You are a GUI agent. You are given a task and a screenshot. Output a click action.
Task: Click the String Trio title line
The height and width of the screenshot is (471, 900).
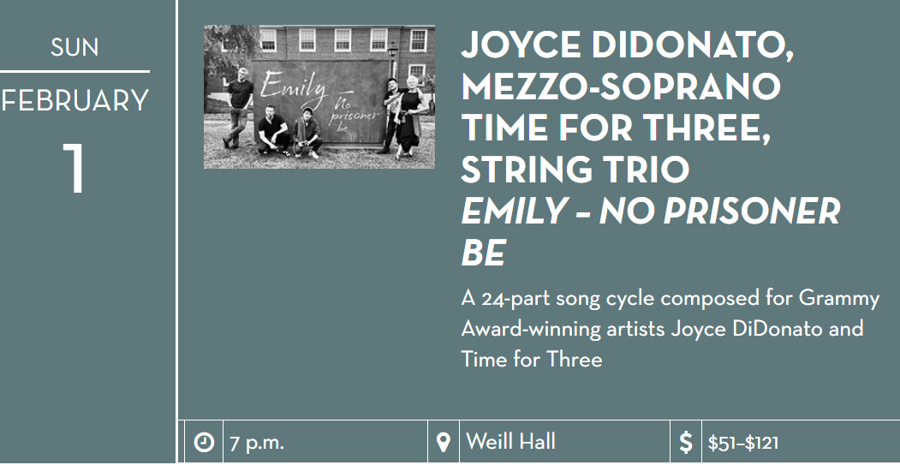(x=574, y=171)
